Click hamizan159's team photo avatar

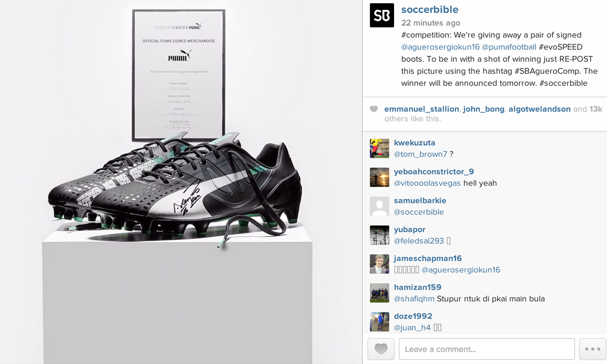coord(379,293)
